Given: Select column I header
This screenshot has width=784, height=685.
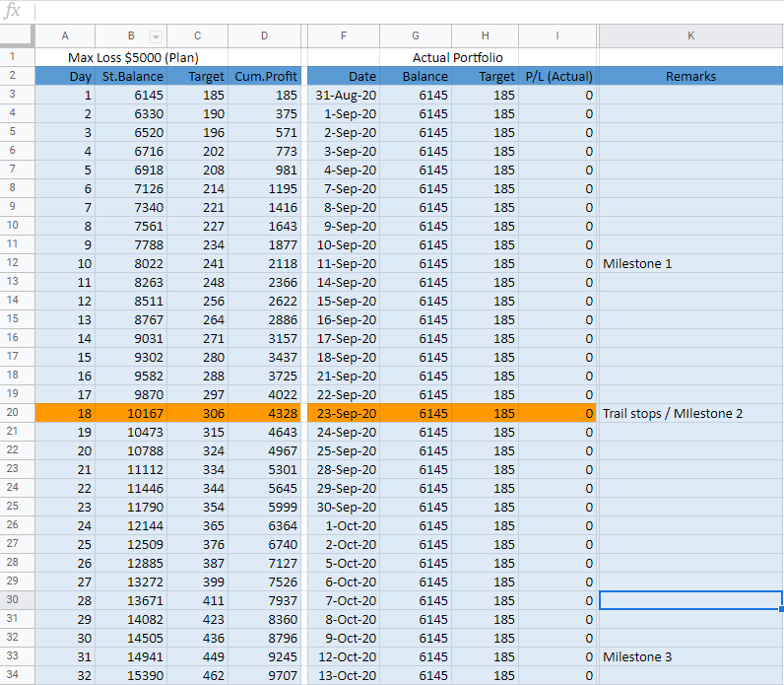Looking at the screenshot, I should point(557,36).
